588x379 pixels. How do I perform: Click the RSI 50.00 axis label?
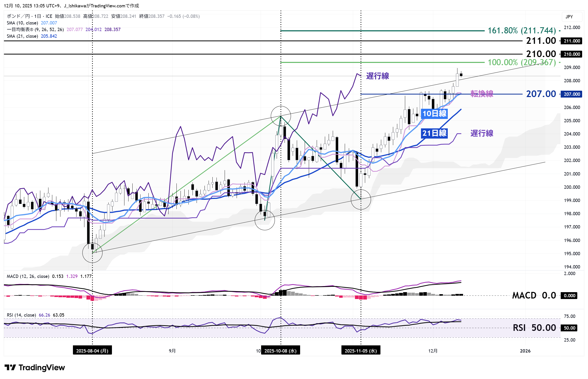coord(569,328)
